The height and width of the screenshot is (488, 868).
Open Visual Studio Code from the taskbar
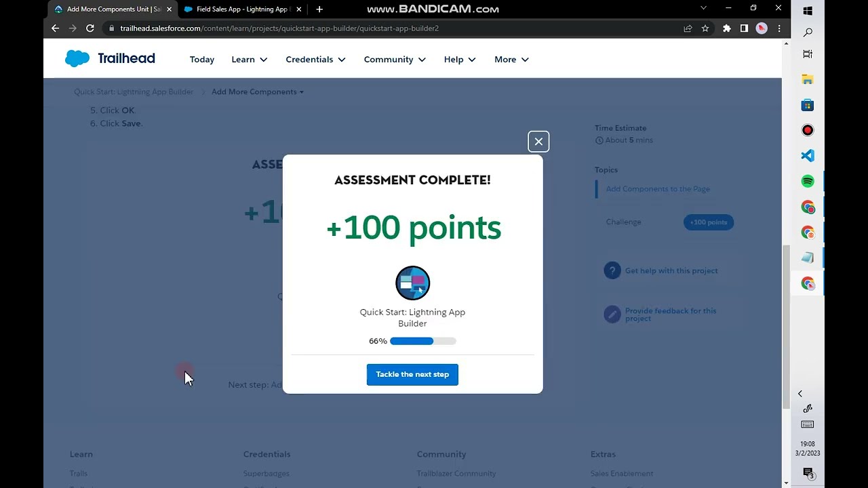(808, 156)
